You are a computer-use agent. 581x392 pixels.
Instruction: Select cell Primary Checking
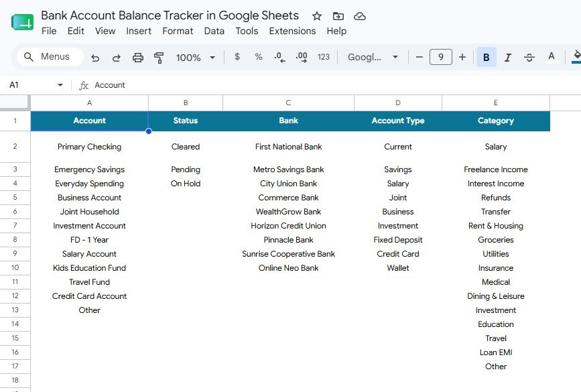coord(89,147)
